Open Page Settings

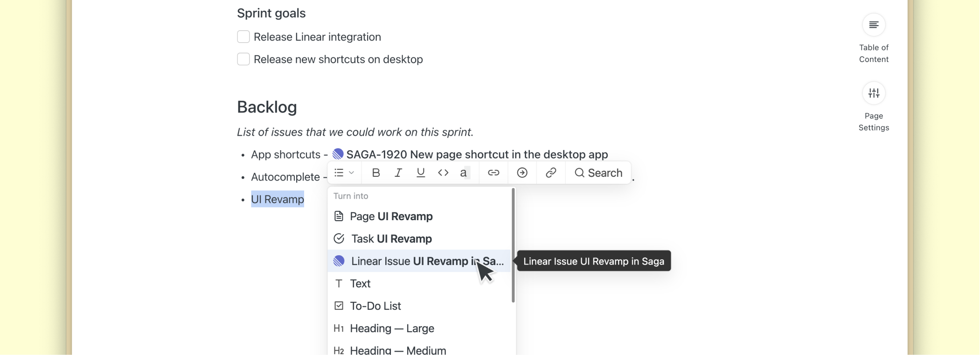click(x=874, y=93)
